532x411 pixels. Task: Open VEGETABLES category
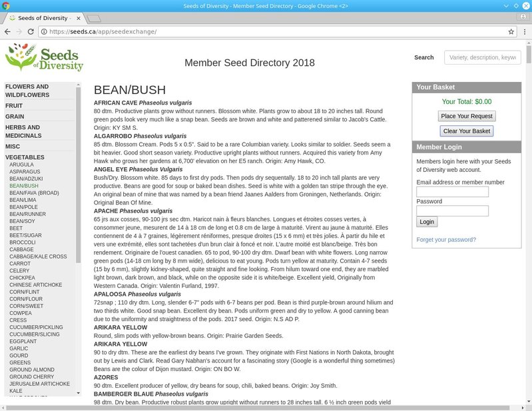click(x=25, y=157)
